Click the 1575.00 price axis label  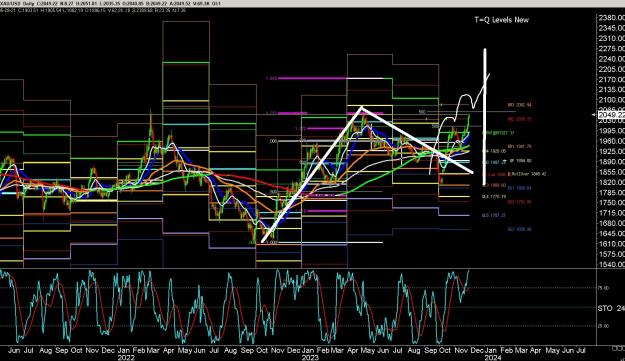(611, 254)
